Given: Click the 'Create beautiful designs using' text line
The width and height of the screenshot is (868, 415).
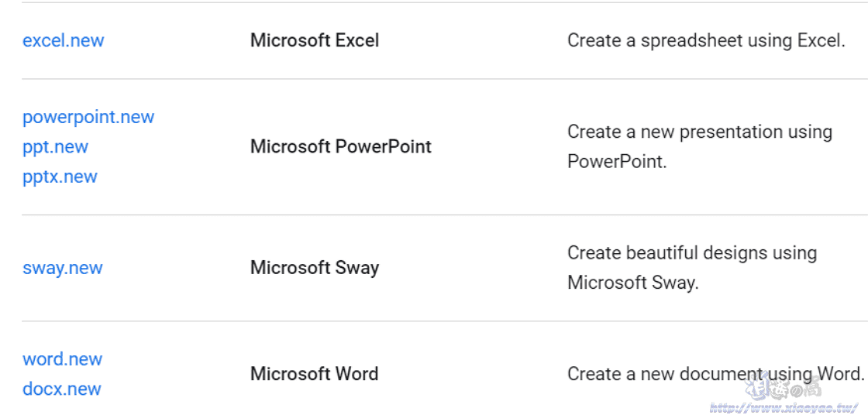Looking at the screenshot, I should point(692,253).
